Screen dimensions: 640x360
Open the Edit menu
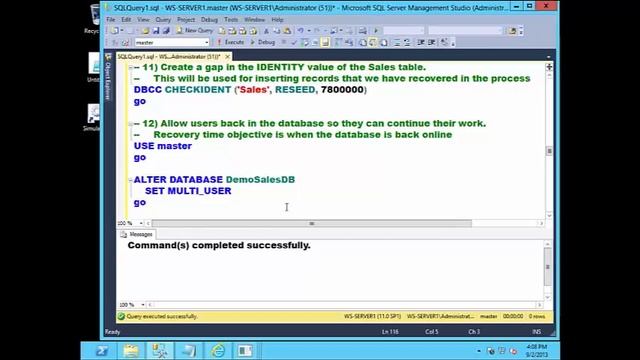coord(126,20)
